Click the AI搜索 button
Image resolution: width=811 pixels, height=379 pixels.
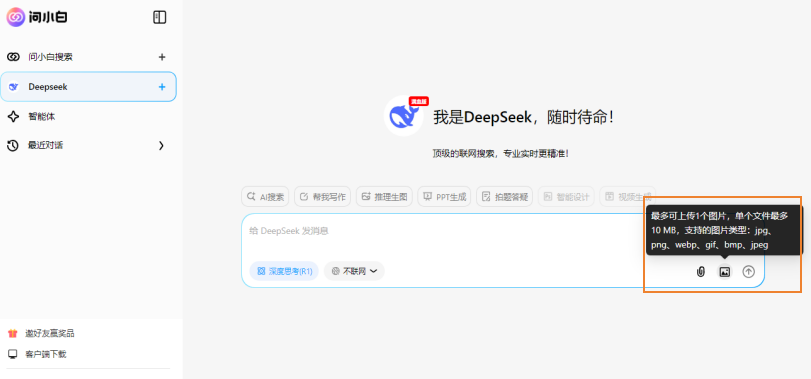pyautogui.click(x=265, y=196)
